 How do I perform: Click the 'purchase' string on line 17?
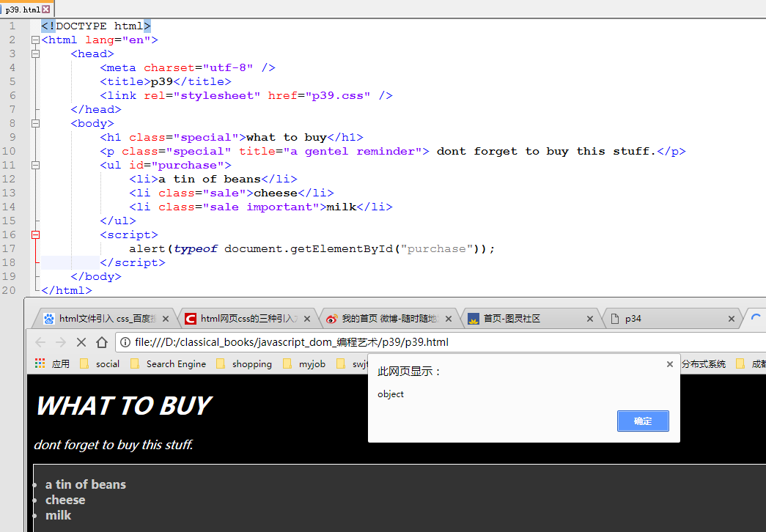coord(436,249)
